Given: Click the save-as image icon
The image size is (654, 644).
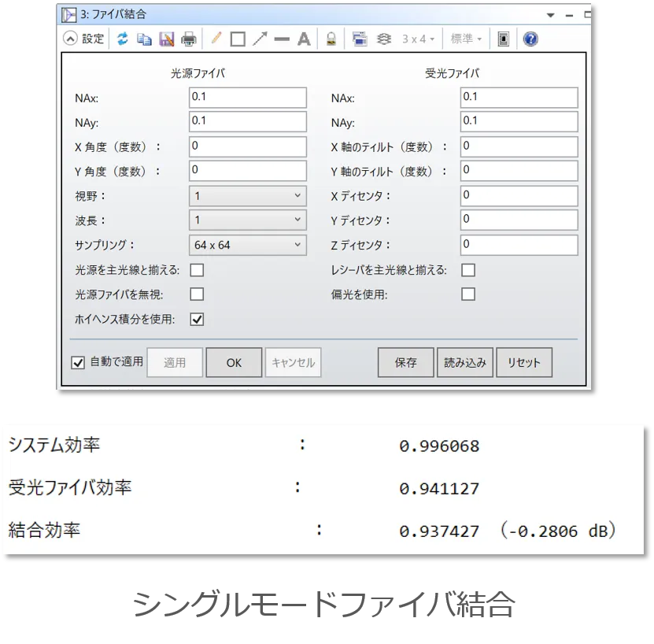Looking at the screenshot, I should pos(166,39).
